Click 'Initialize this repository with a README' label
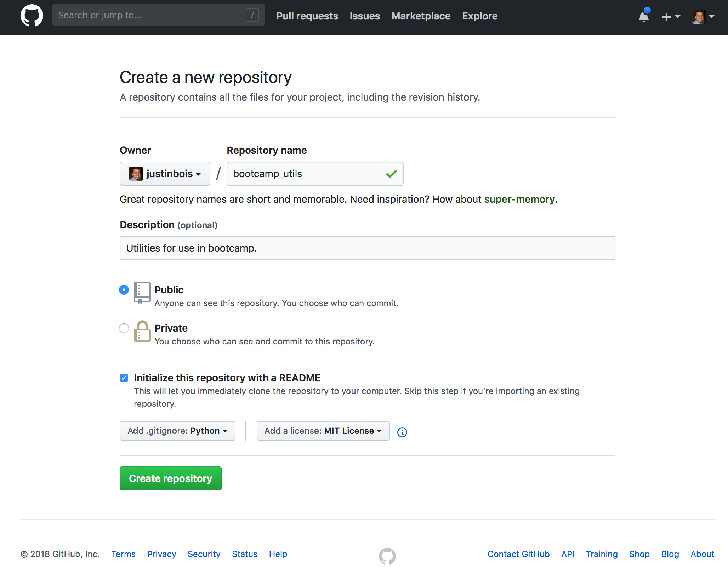The height and width of the screenshot is (567, 728). click(227, 378)
